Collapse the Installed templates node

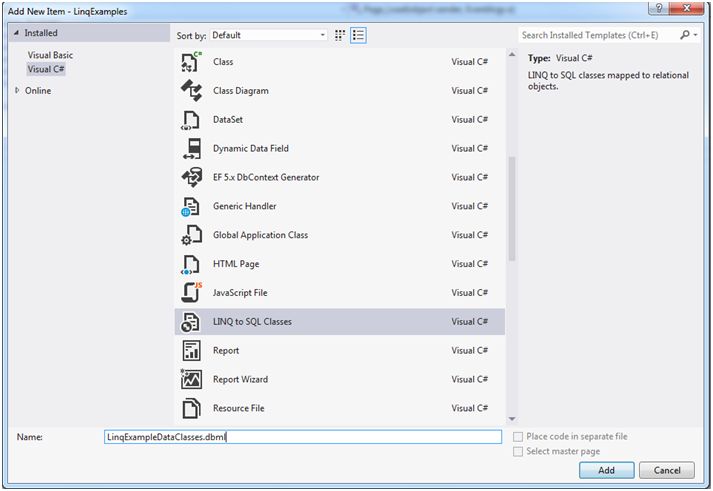click(x=16, y=33)
